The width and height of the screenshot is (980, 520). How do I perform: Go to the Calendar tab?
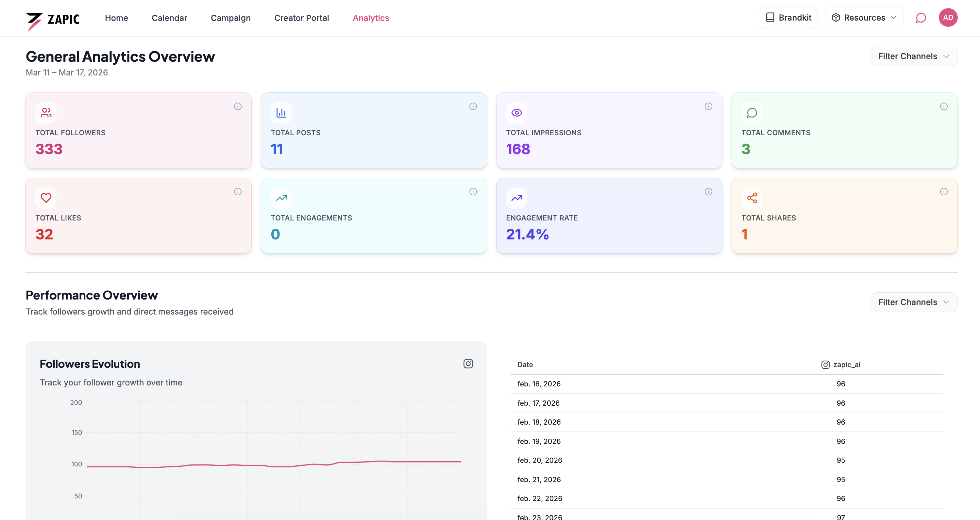click(169, 18)
